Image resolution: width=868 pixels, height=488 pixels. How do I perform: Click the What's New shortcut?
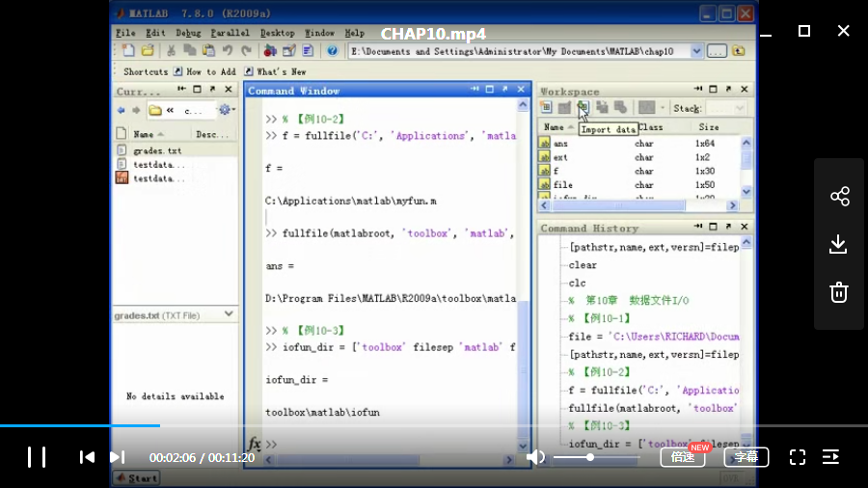coord(276,72)
